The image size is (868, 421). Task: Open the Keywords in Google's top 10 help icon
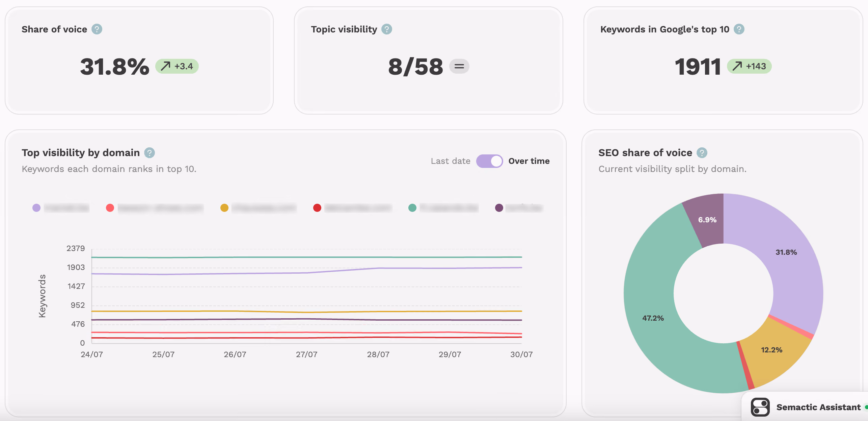click(739, 29)
